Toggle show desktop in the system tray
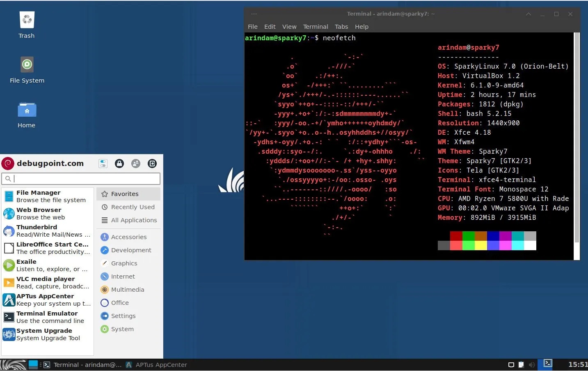Image resolution: width=588 pixels, height=371 pixels. (x=511, y=364)
